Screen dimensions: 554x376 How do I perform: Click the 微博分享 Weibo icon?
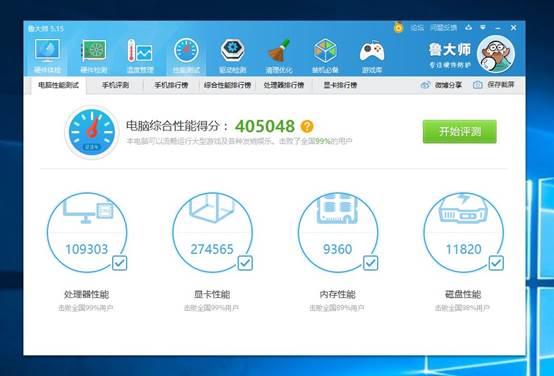[x=425, y=85]
